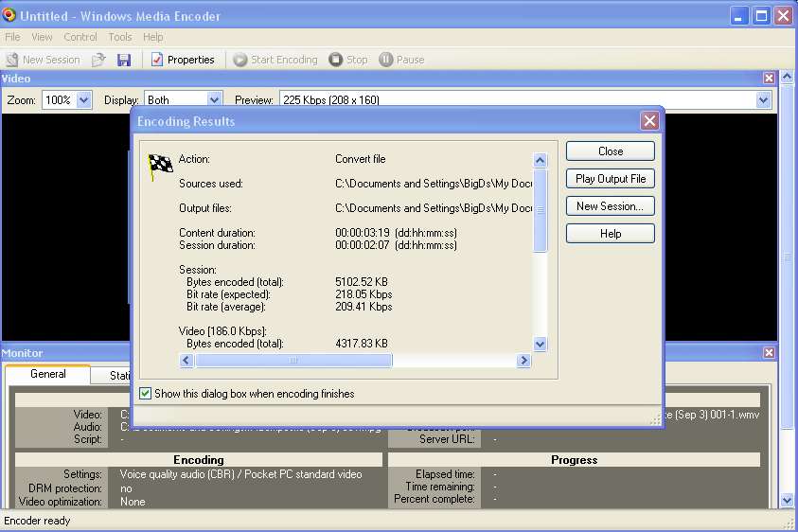
Task: Click the 209.41 Kbps average bit rate
Action: [x=364, y=307]
